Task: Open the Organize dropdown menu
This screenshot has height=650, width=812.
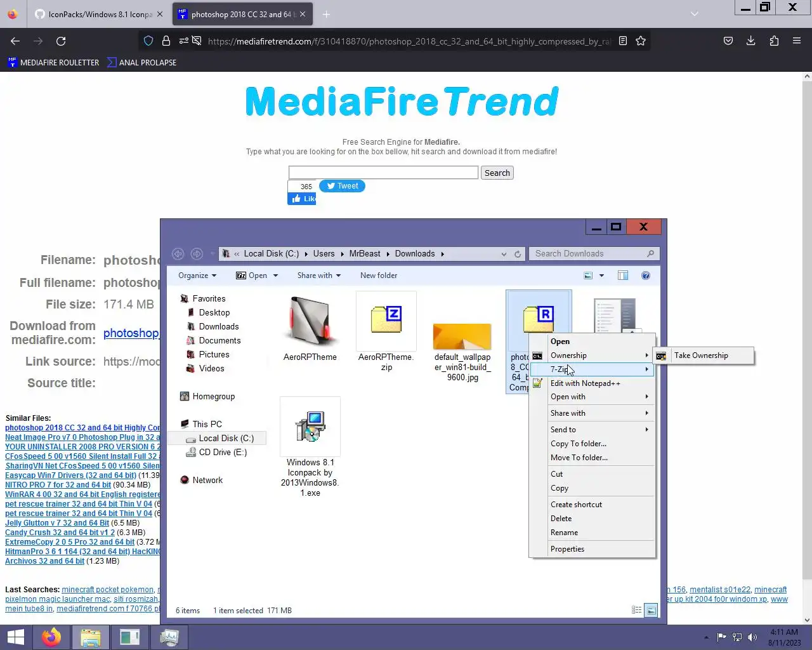Action: (x=197, y=275)
